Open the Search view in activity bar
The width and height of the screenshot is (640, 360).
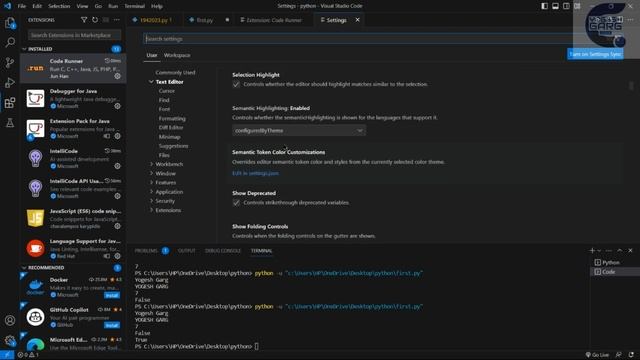tap(10, 42)
